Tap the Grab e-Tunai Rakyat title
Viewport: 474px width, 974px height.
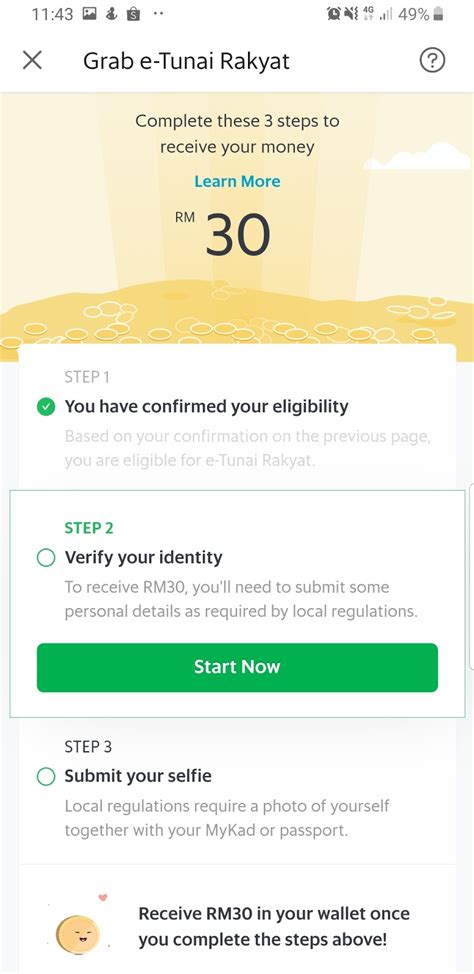(x=186, y=61)
